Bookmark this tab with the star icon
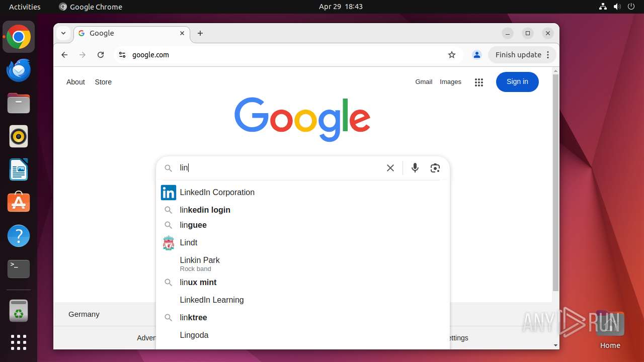This screenshot has height=362, width=644. click(452, 55)
